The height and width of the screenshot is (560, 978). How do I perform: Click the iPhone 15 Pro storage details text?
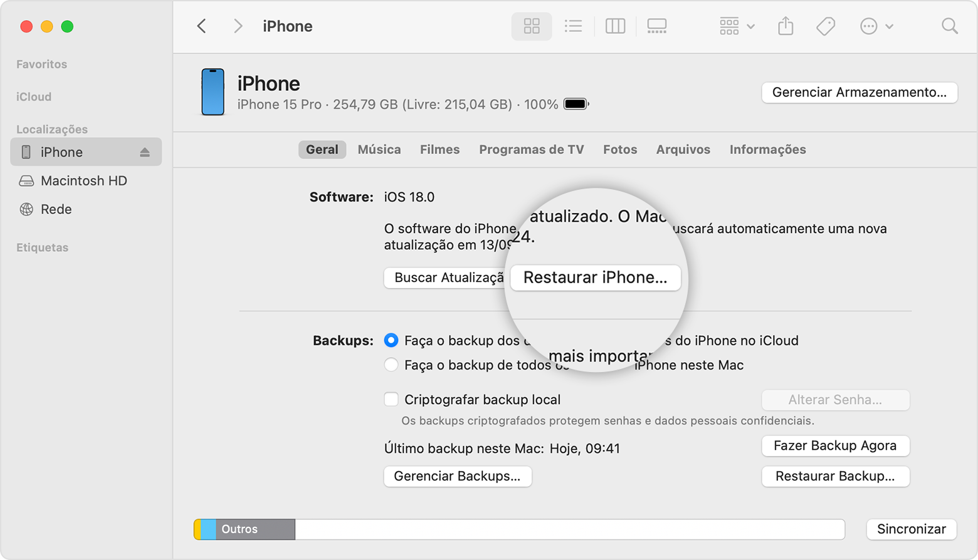(x=397, y=105)
